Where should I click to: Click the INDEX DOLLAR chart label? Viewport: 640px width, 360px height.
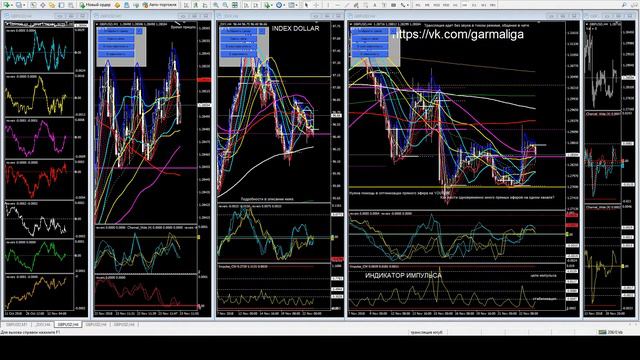tap(296, 29)
